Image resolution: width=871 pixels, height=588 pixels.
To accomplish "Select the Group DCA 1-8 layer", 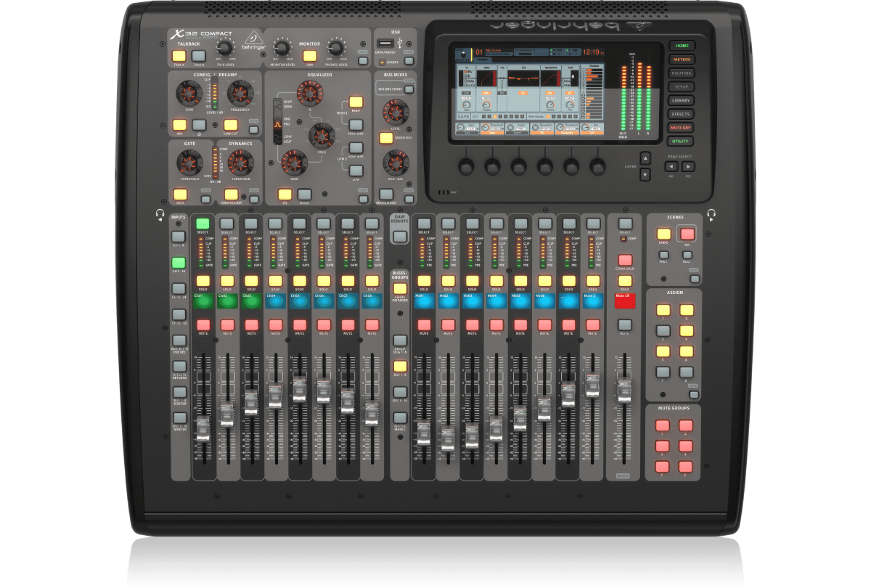I will [x=399, y=340].
